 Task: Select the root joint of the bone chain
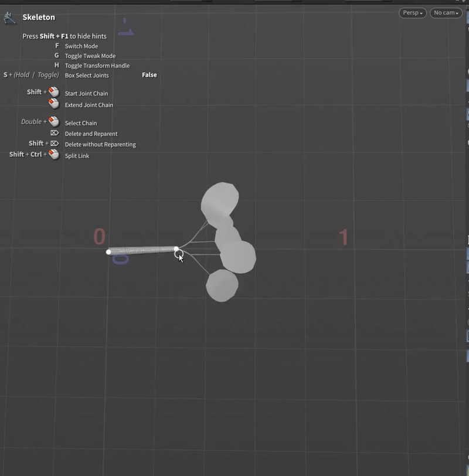(x=108, y=252)
